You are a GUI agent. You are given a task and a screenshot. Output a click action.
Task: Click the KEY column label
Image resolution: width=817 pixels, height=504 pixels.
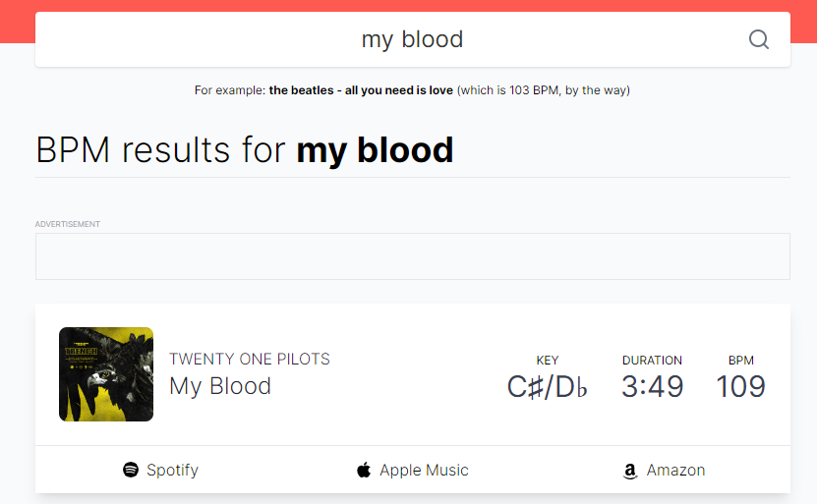547,361
